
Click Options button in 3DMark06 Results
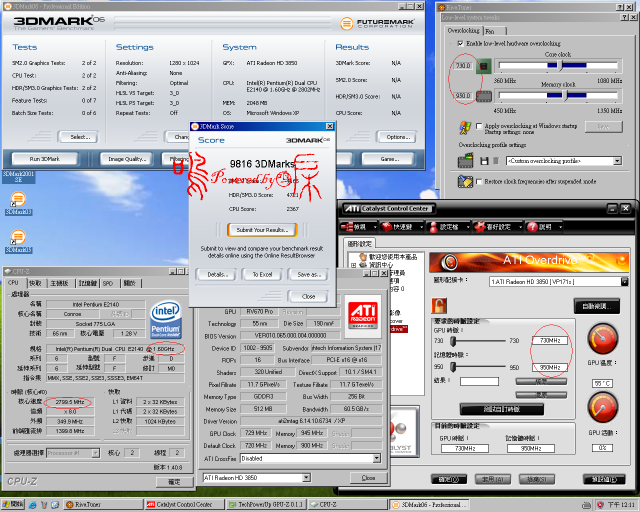pyautogui.click(x=396, y=137)
